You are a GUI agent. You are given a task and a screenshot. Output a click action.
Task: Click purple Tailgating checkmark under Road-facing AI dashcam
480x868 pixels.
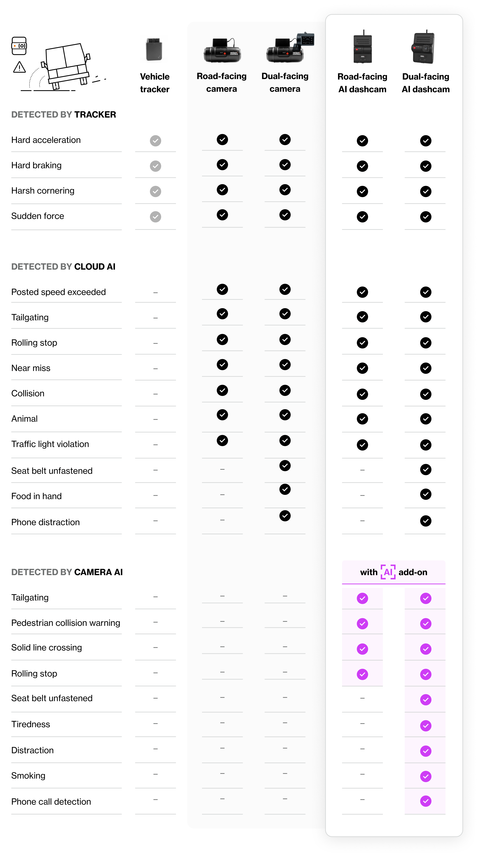point(362,598)
